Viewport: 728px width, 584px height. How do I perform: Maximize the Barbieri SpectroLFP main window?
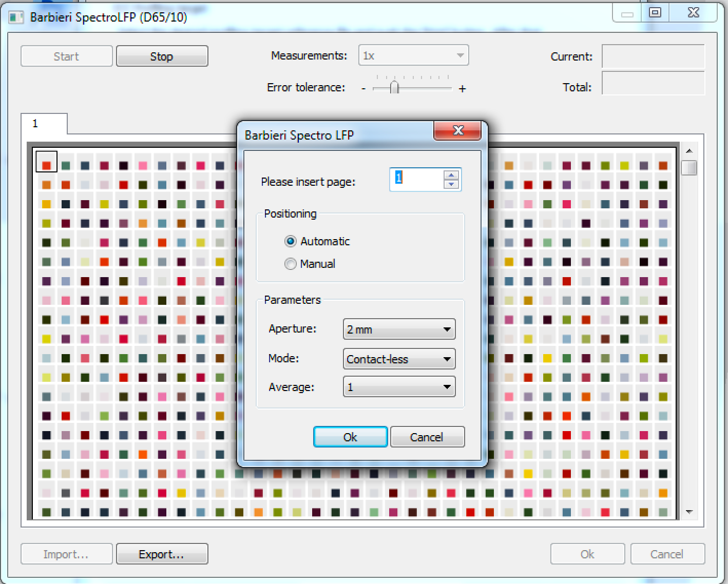coord(655,13)
